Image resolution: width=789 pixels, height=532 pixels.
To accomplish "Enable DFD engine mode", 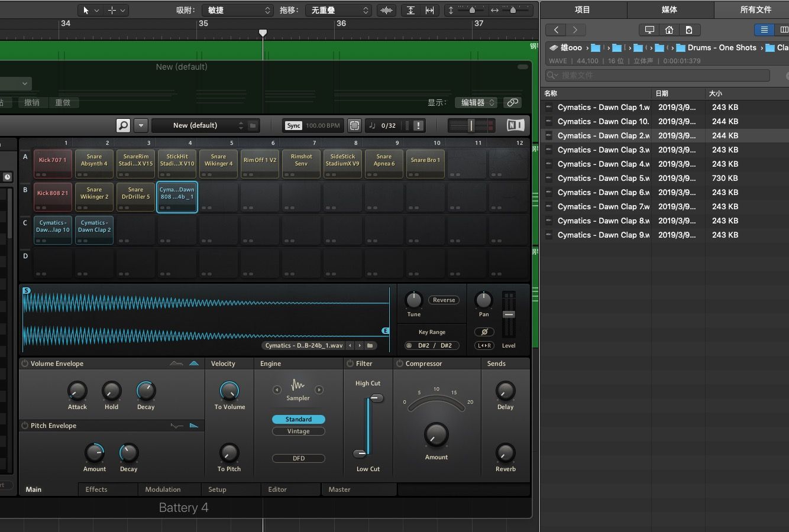I will coord(298,458).
